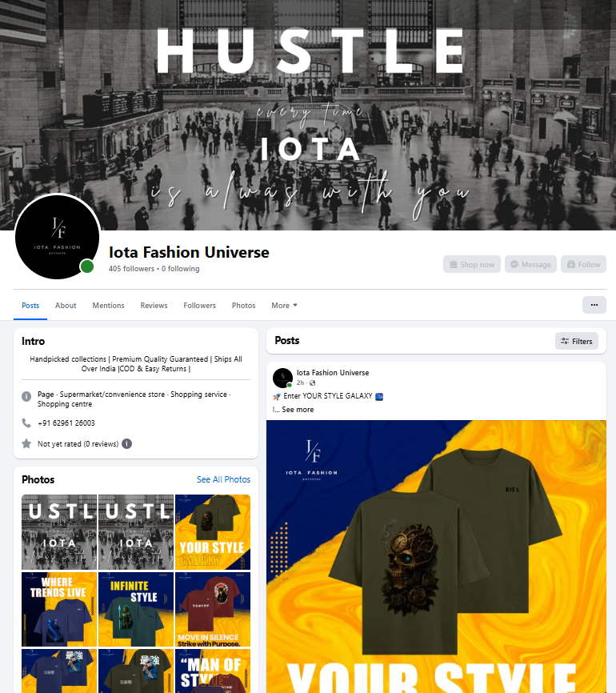The image size is (616, 693).
Task: Open the Iota Fashion profile picture
Action: tap(57, 237)
